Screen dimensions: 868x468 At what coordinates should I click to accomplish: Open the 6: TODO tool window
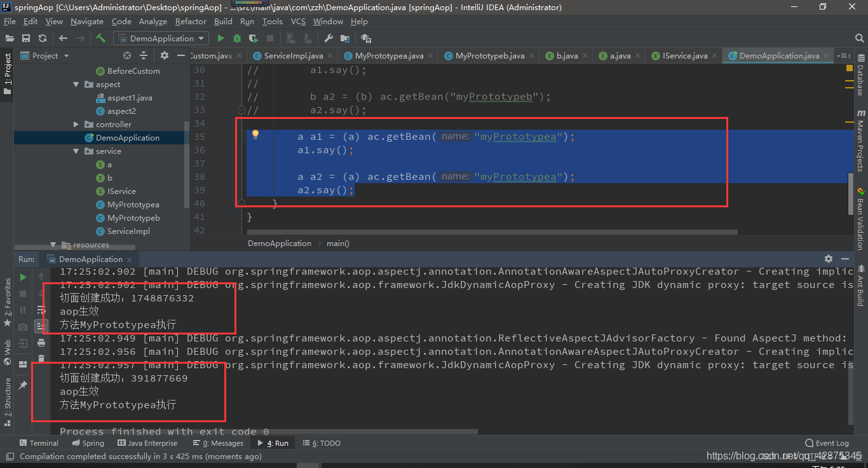(x=322, y=443)
